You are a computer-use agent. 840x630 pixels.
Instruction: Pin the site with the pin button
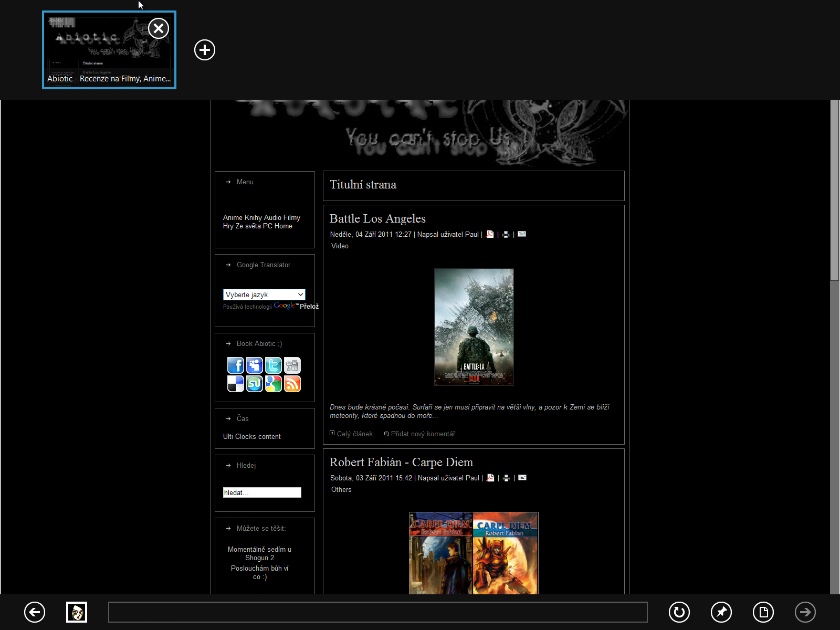[x=721, y=612]
